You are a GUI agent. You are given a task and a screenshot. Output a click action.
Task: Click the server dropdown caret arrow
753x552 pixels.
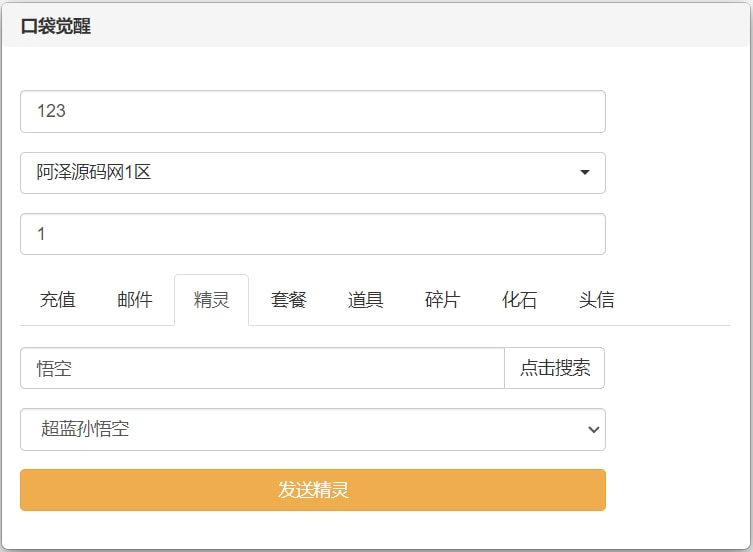(x=584, y=173)
